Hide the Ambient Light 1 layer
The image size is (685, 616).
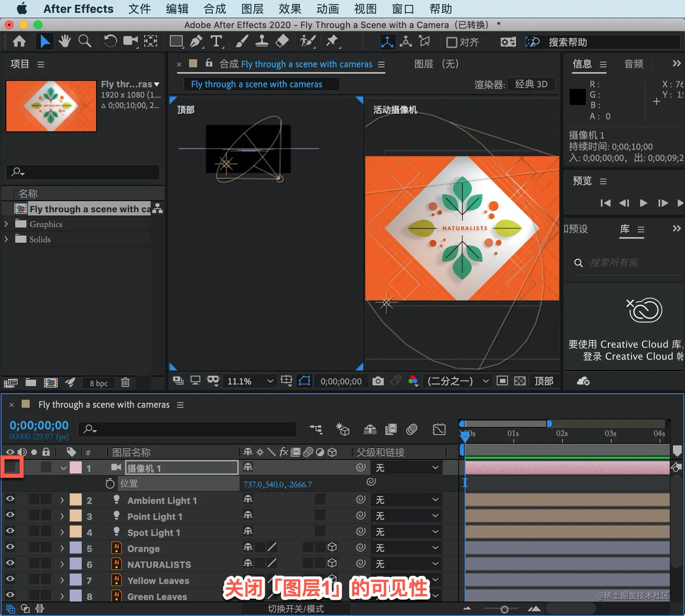(10, 499)
